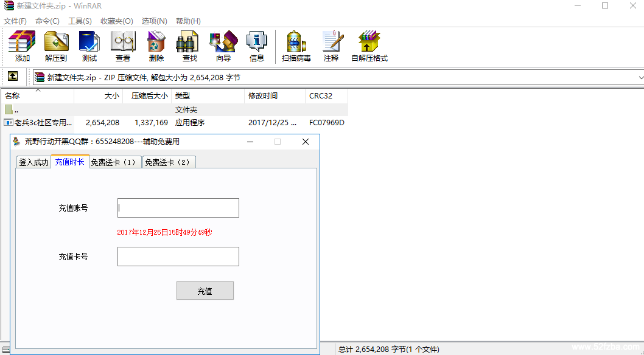The width and height of the screenshot is (644, 355).
Task: Click the 查看 (View) toolbar icon
Action: (123, 41)
